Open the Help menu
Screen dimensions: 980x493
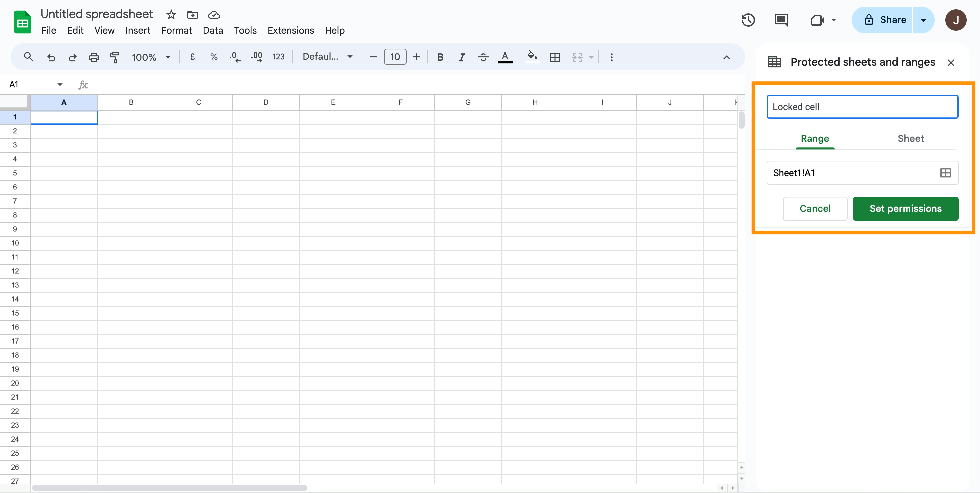coord(334,30)
